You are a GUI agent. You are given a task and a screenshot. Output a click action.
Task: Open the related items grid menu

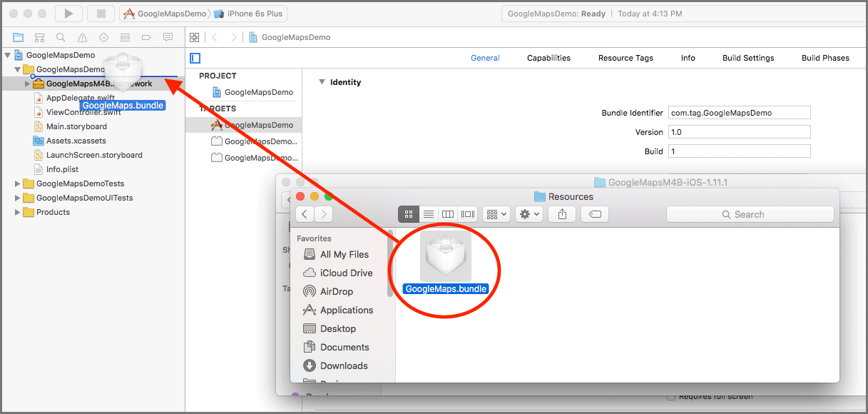pyautogui.click(x=194, y=37)
